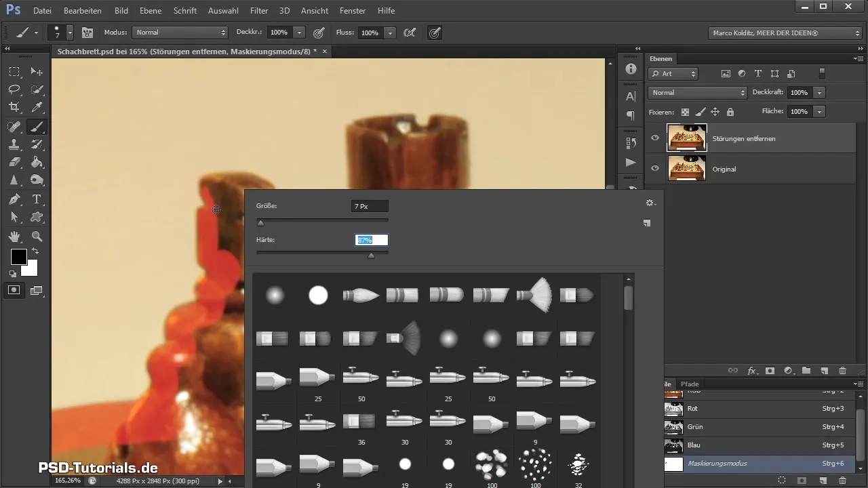This screenshot has width=868, height=488.
Task: Open the Modus blend mode dropdown
Action: coord(180,32)
